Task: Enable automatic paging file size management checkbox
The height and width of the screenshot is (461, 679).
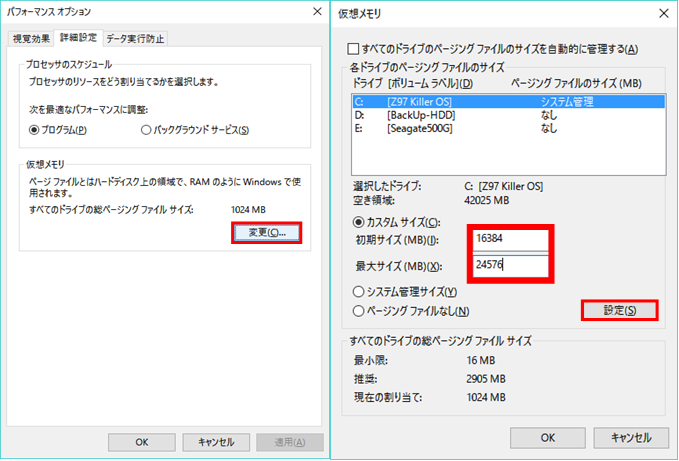Action: (352, 49)
